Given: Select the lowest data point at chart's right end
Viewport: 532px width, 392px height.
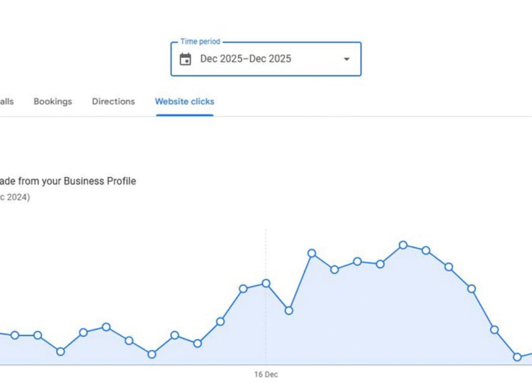Looking at the screenshot, I should pos(517,357).
